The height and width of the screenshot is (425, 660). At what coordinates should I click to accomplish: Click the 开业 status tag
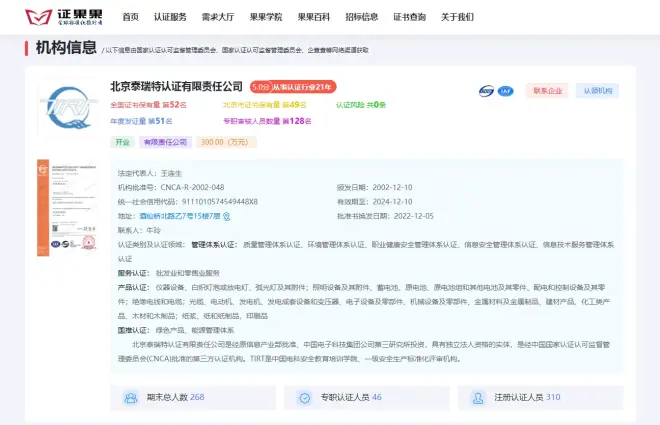[122, 142]
